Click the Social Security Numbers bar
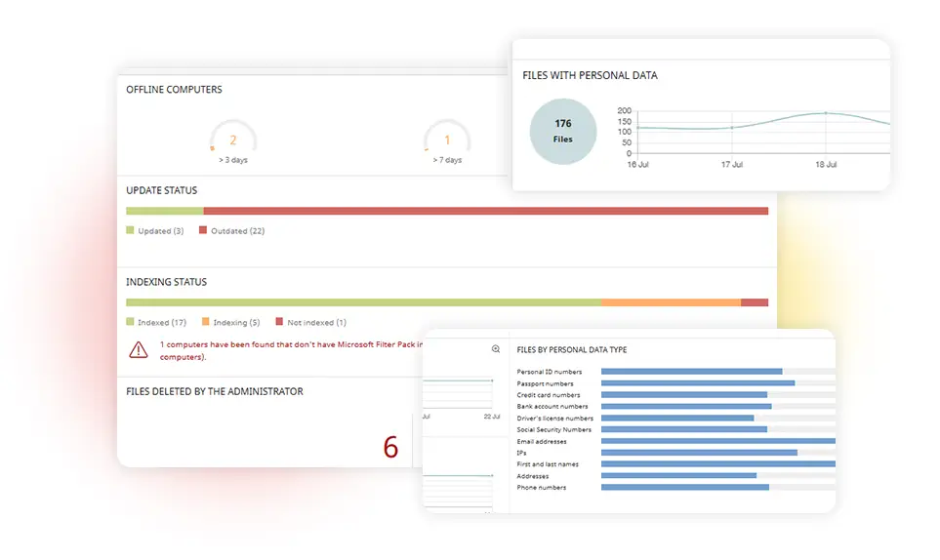 [684, 429]
